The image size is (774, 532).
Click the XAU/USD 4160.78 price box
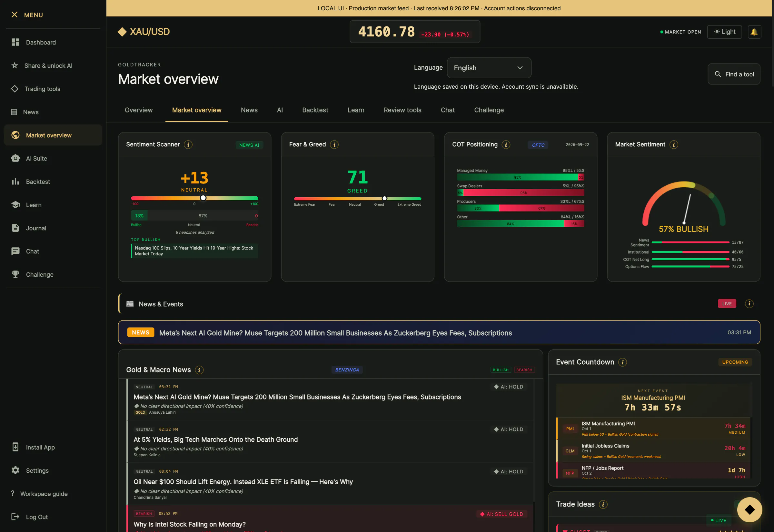pyautogui.click(x=415, y=32)
